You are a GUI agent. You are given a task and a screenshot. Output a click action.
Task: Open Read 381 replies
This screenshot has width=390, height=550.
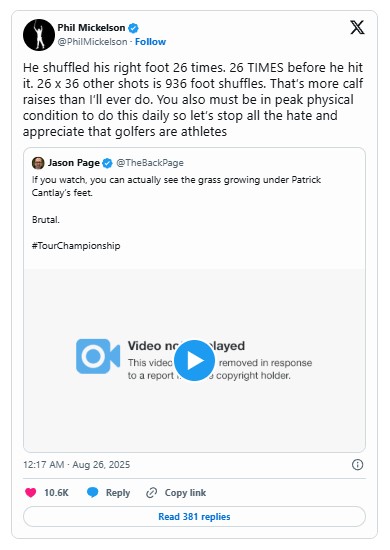[194, 516]
